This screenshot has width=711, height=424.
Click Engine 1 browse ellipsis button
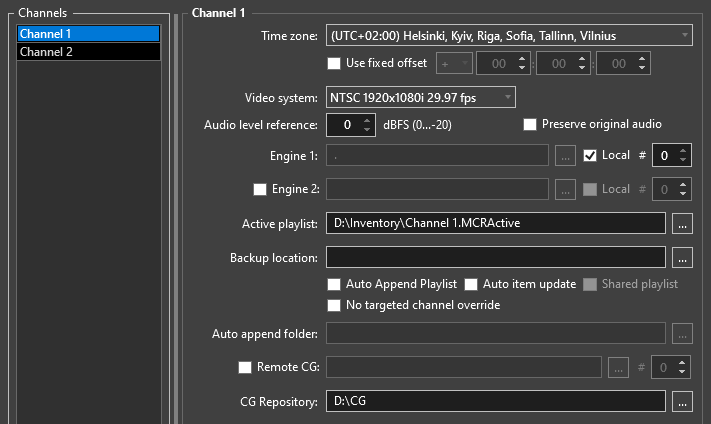pyautogui.click(x=565, y=155)
